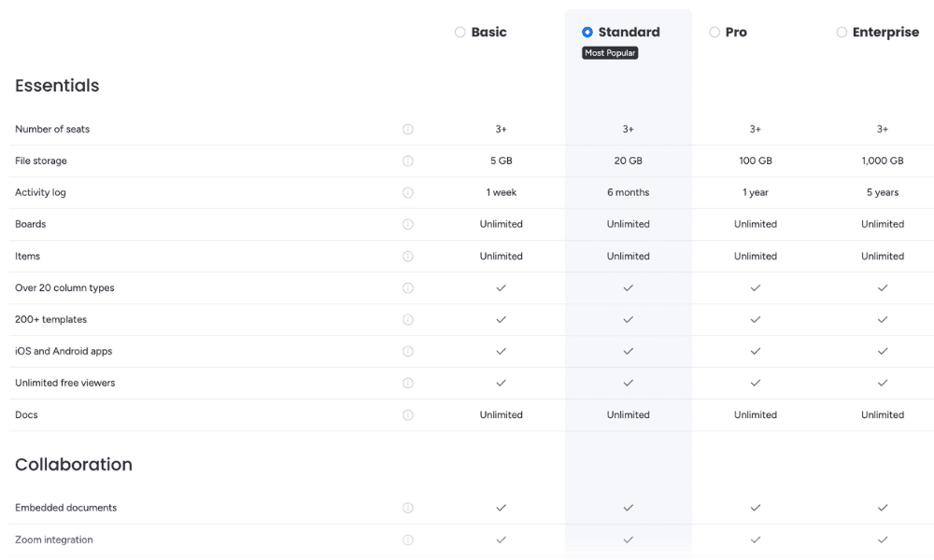Click info icon beside Zoom integration
This screenshot has height=560, width=934.
click(408, 540)
